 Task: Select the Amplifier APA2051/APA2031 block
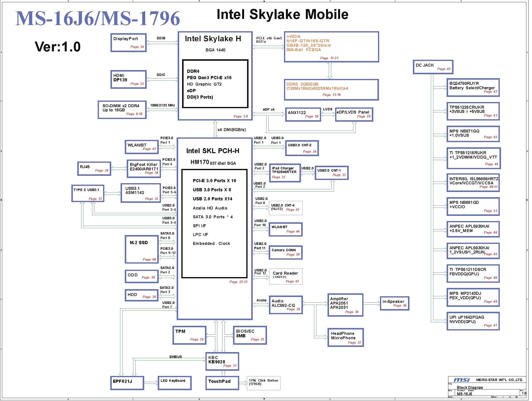tap(345, 305)
